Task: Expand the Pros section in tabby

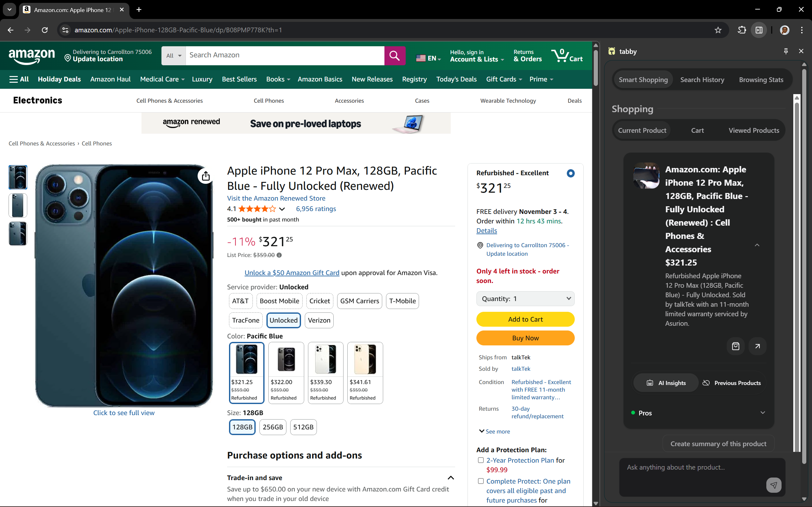Action: click(762, 413)
